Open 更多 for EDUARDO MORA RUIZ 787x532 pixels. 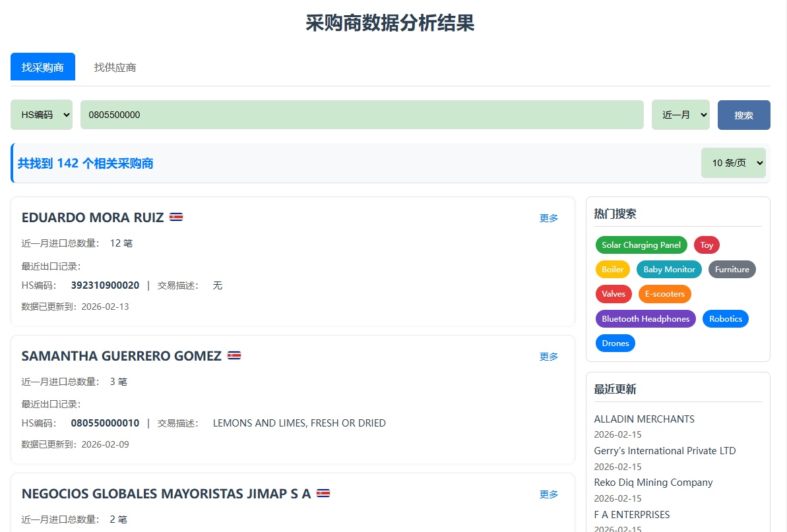tap(548, 218)
